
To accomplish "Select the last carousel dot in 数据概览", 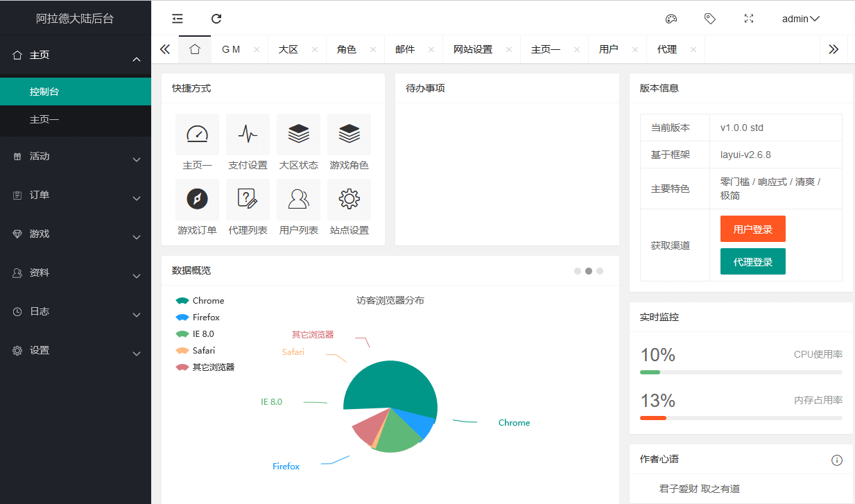I will [600, 271].
